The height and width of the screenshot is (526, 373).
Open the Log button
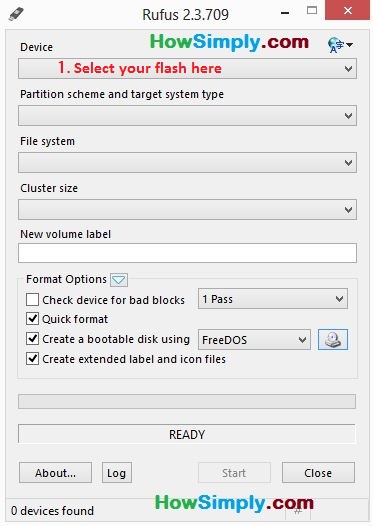pos(117,473)
